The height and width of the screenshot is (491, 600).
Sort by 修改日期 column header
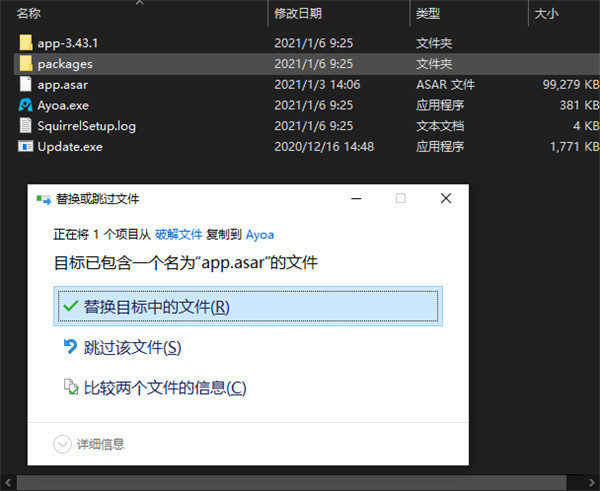click(x=298, y=14)
